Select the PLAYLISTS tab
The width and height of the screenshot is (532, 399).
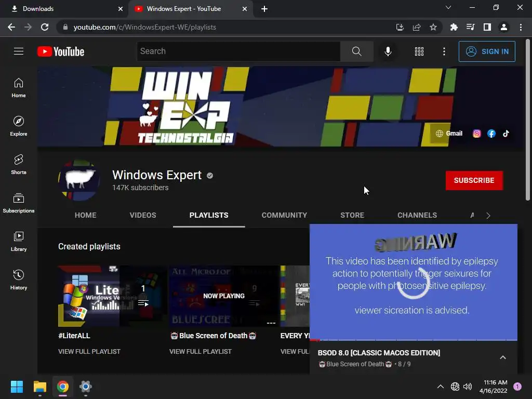click(209, 215)
